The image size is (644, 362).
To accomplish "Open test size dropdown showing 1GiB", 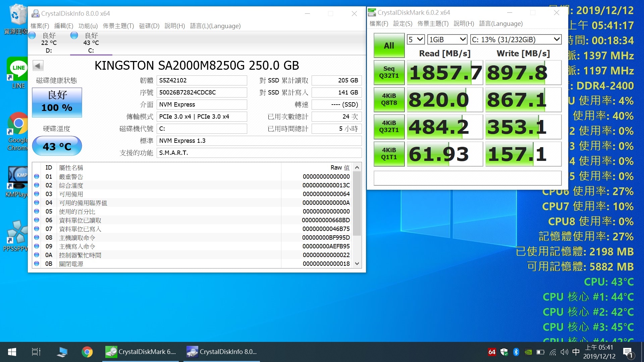I will (447, 40).
